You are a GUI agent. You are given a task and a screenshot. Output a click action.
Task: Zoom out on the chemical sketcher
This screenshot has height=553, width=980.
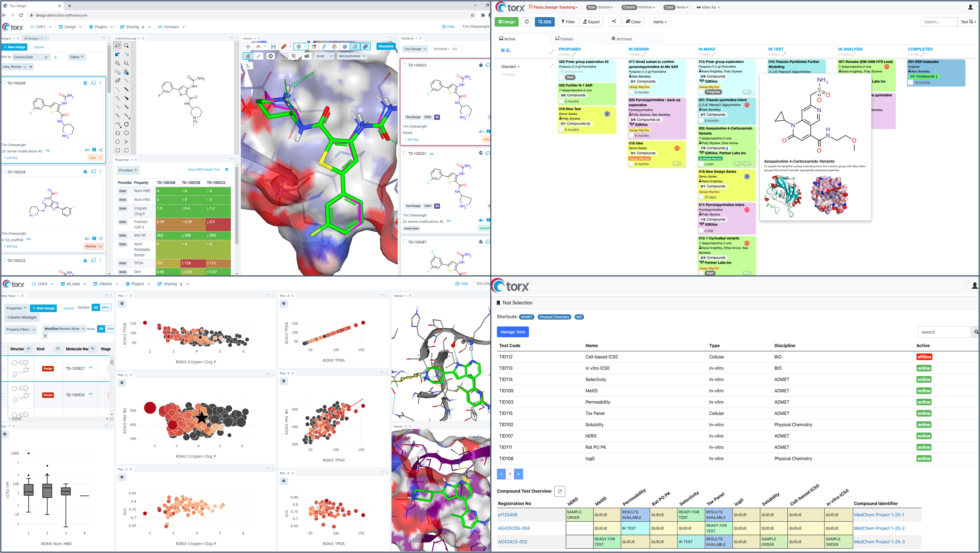126,63
